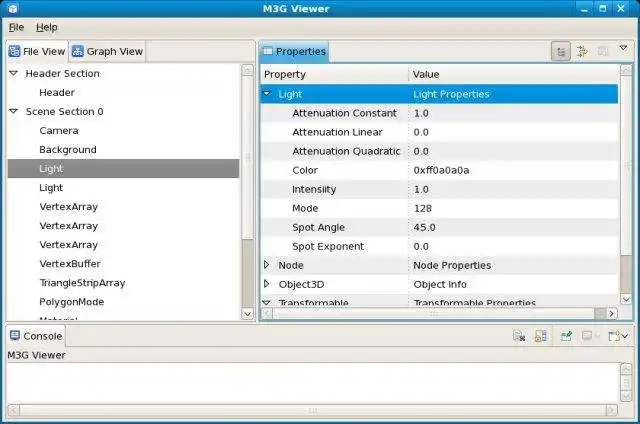Pin the console with Pin Console icon

566,336
